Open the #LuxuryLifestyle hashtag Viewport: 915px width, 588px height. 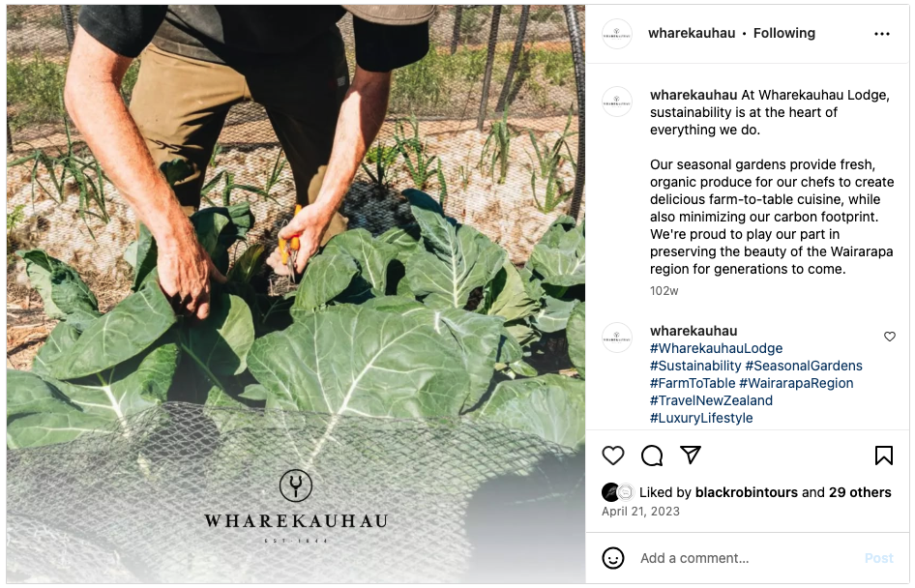[x=701, y=418]
